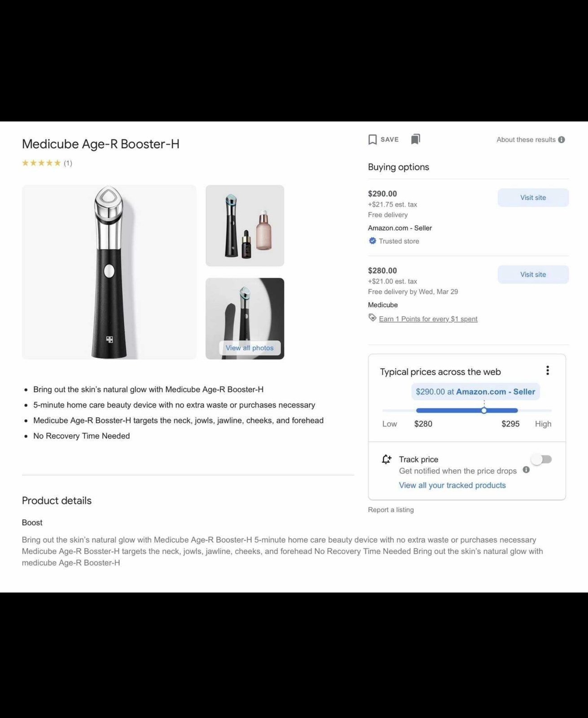This screenshot has width=588, height=718.
Task: Open Earn 1 Points for every $1 spent link
Action: coord(428,319)
